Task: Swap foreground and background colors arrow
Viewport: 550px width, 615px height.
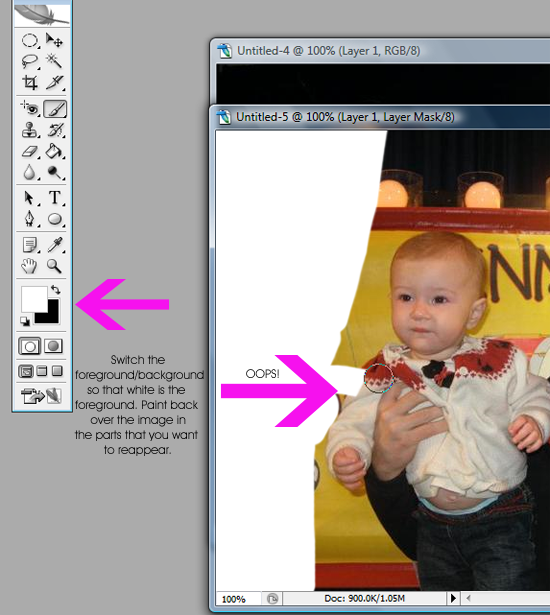Action: click(x=56, y=290)
